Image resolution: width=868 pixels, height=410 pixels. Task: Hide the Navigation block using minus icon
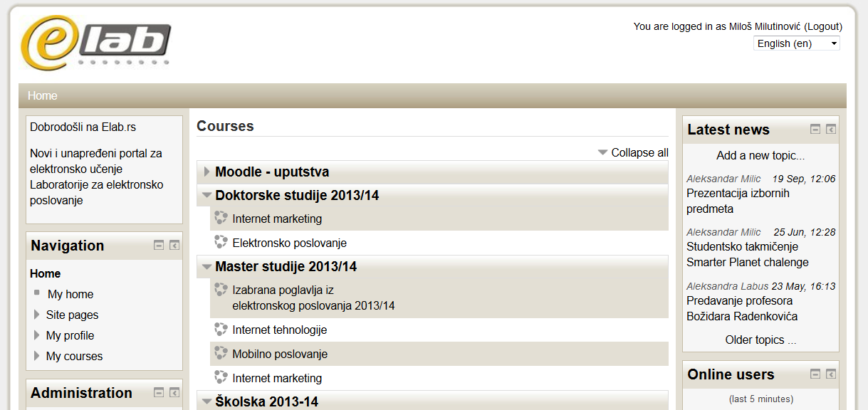pyautogui.click(x=159, y=246)
